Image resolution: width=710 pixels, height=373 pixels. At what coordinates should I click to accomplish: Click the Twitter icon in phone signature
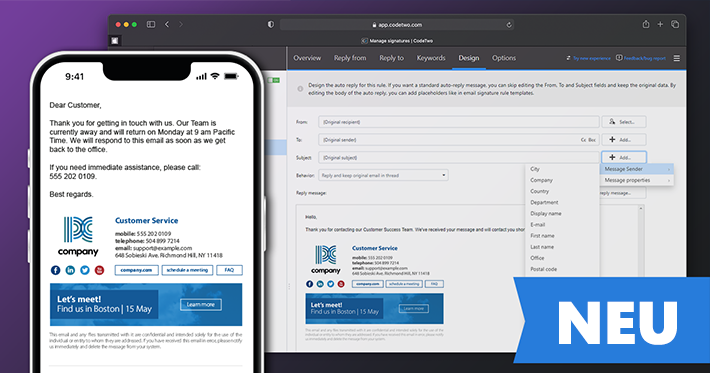coord(85,270)
